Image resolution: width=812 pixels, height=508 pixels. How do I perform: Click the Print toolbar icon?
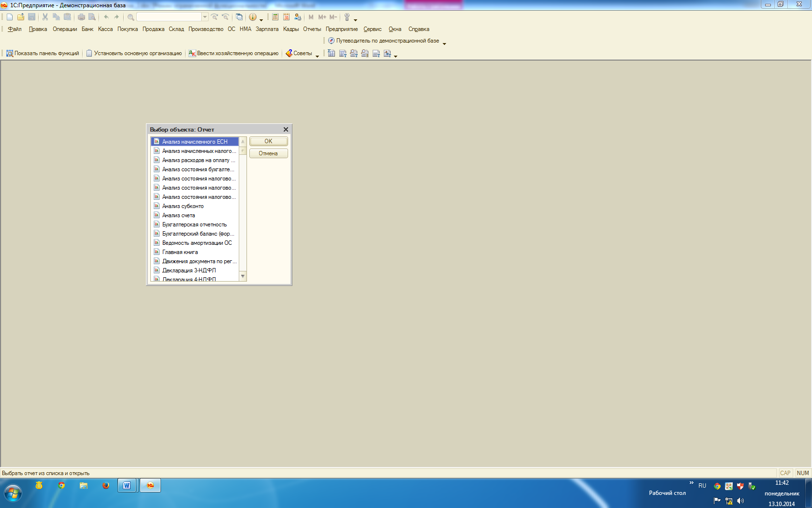(81, 17)
